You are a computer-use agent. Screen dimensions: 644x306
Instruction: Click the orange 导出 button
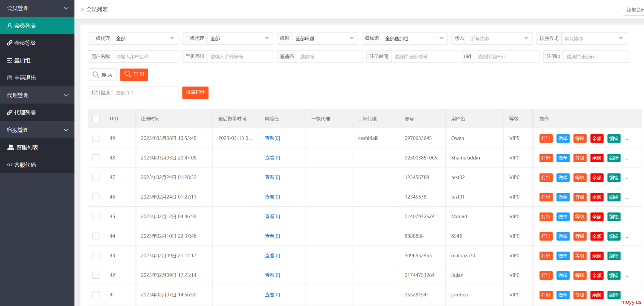[134, 74]
